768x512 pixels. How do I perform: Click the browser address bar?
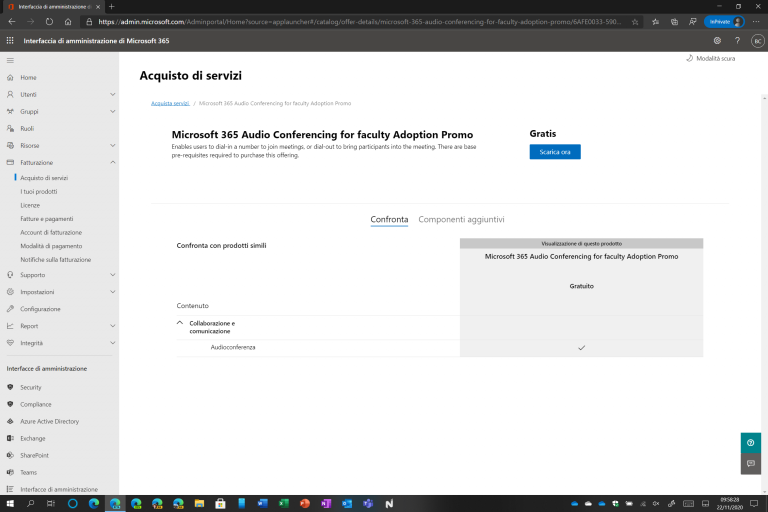[359, 22]
